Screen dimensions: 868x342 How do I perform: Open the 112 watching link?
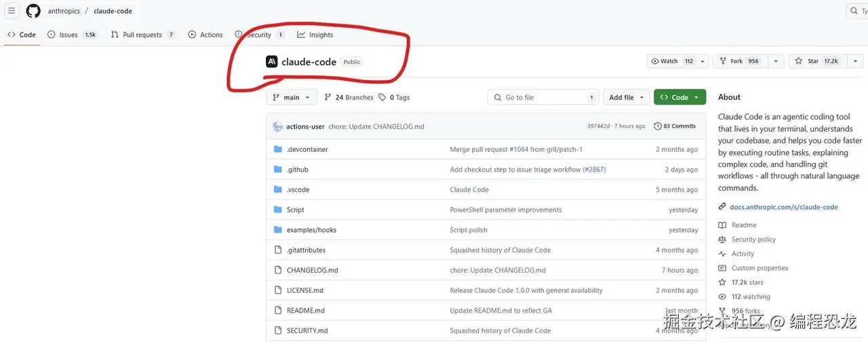[751, 297]
